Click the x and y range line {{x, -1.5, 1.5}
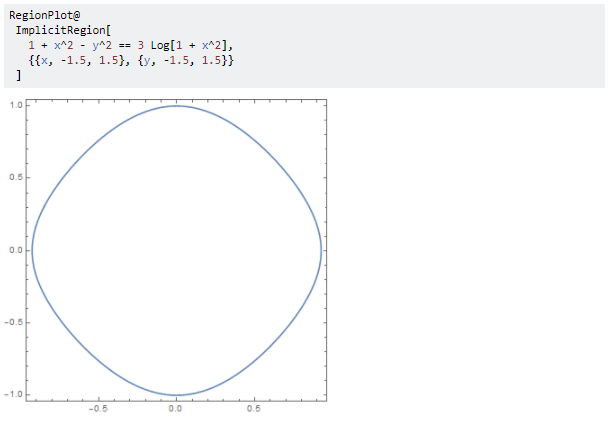616x435 pixels. (131, 60)
